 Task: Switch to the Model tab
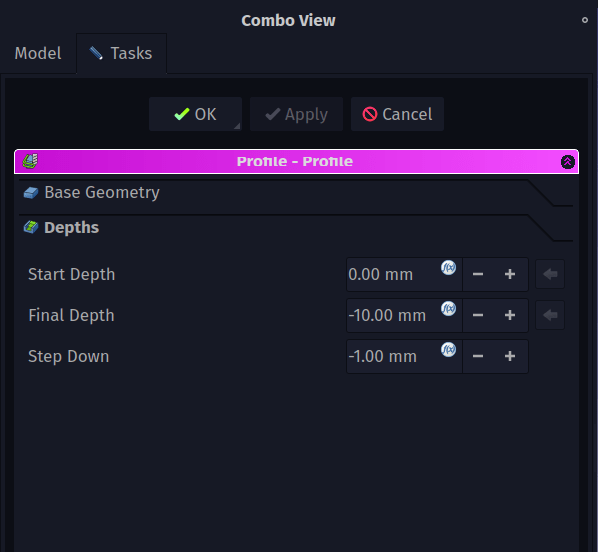click(38, 53)
